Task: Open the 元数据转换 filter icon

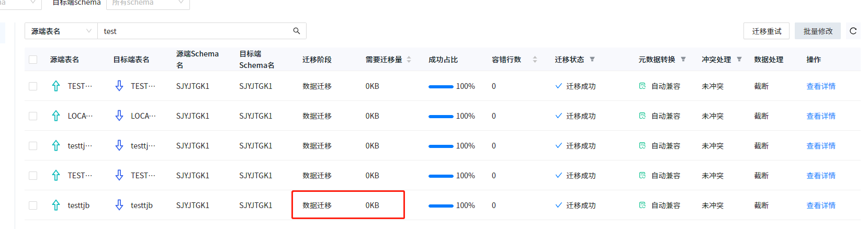Action: [683, 59]
